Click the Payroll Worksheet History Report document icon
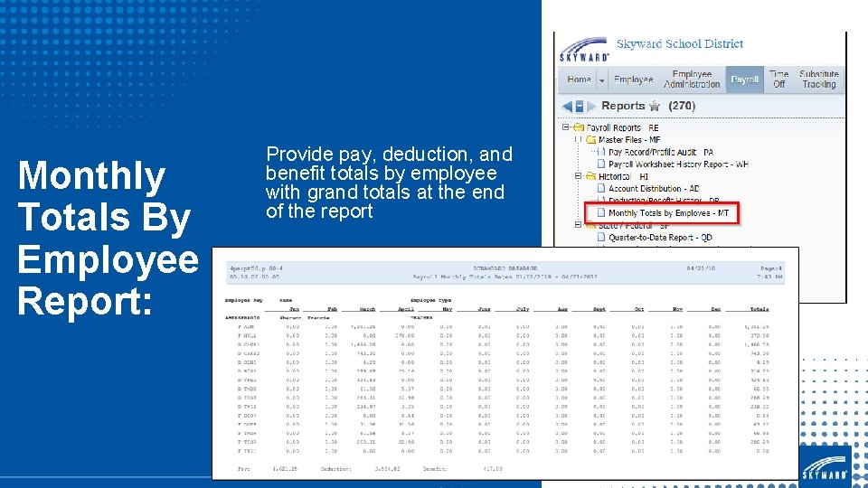 [x=601, y=164]
